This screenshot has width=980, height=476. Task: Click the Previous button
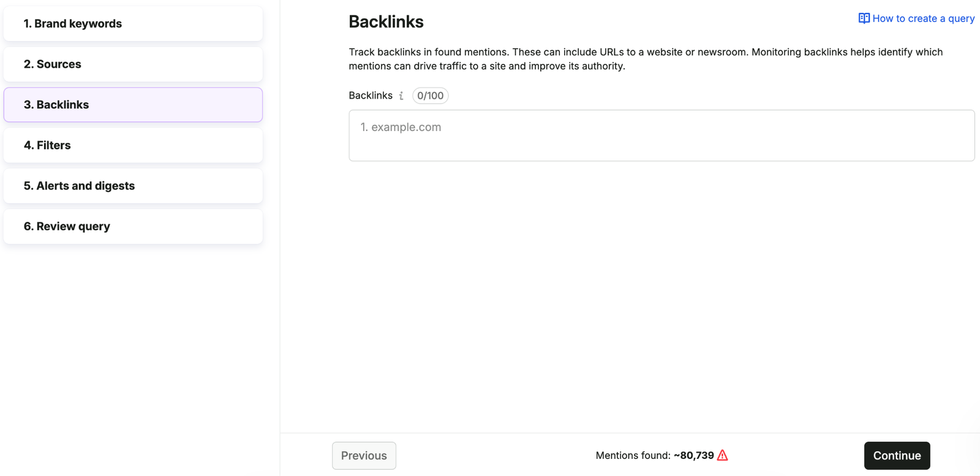pos(364,456)
